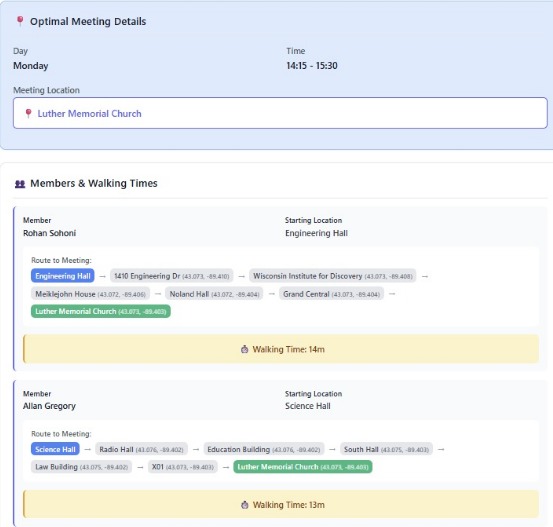Select the blue Engineering Hall route chip

63,276
